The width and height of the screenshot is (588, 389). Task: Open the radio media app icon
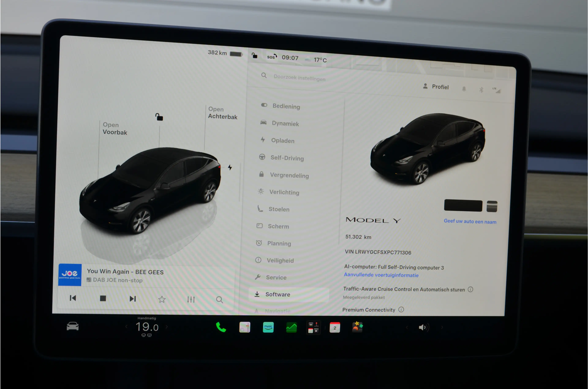(x=245, y=327)
